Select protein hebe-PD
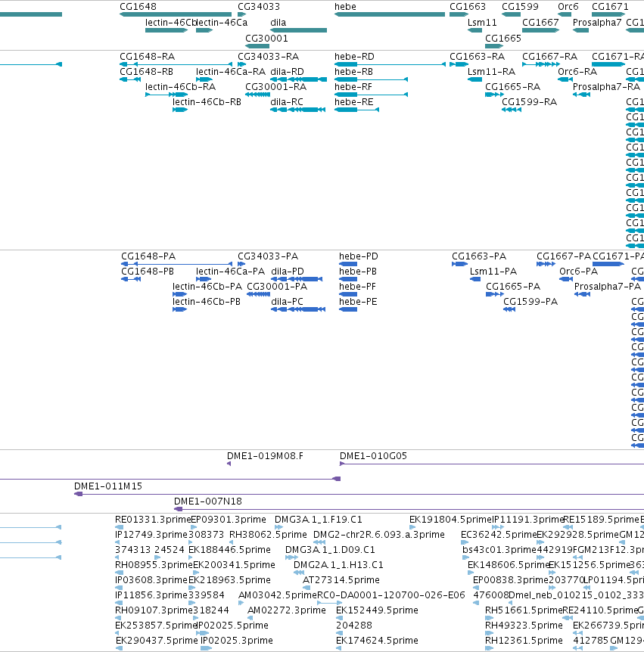The height and width of the screenshot is (652, 644). coord(358,256)
